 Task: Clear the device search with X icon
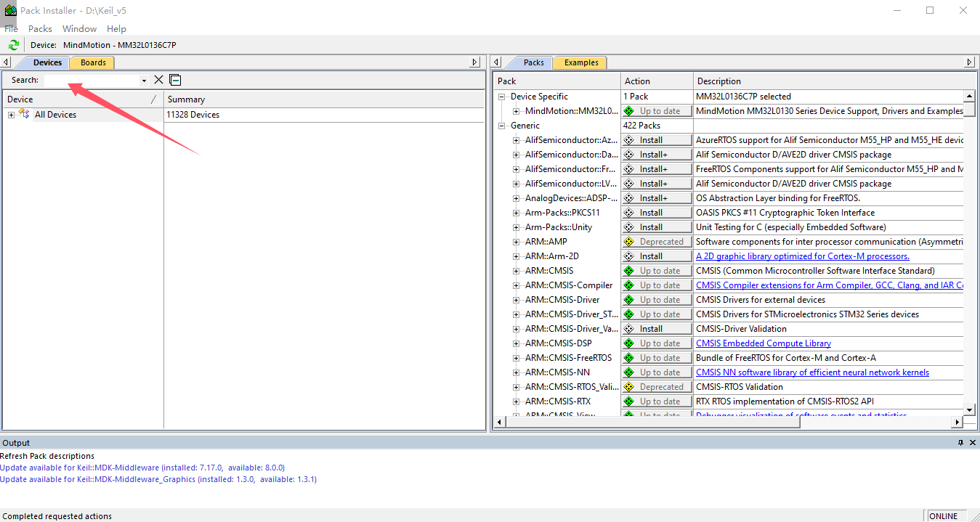[158, 80]
